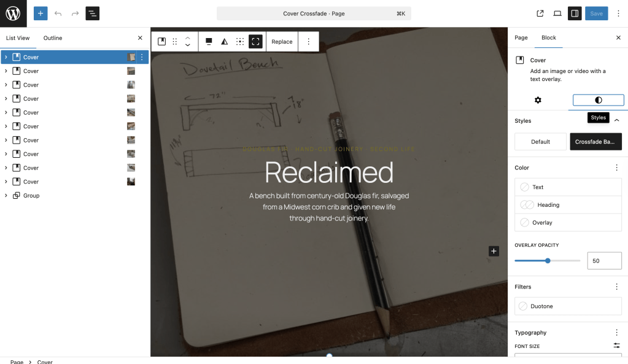Open page preview in new tab icon
The width and height of the screenshot is (628, 364).
coord(540,14)
